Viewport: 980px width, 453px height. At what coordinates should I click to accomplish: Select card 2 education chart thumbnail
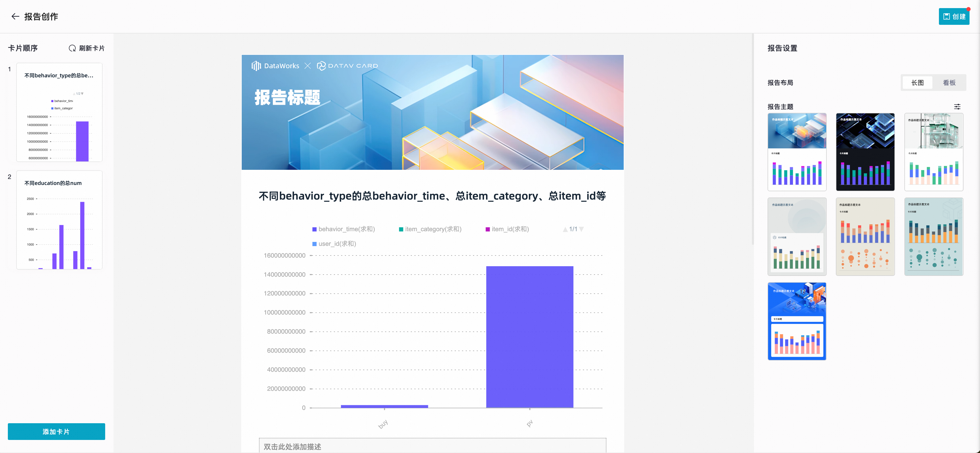[x=59, y=220]
